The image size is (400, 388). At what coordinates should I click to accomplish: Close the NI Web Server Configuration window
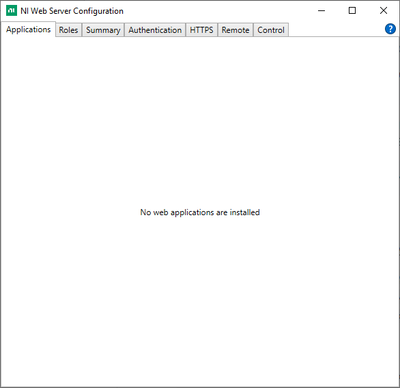(383, 11)
